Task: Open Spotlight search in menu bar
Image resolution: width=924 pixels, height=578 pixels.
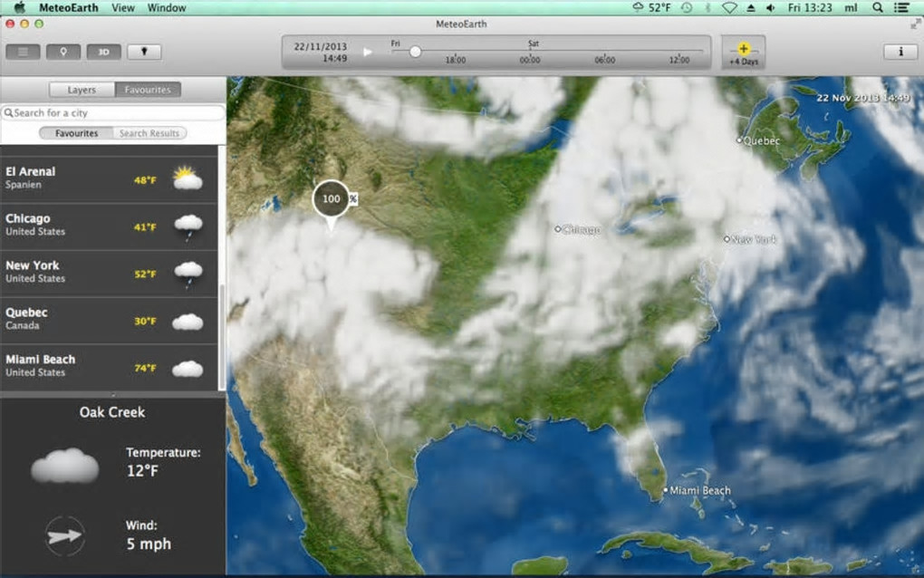Action: click(x=878, y=7)
